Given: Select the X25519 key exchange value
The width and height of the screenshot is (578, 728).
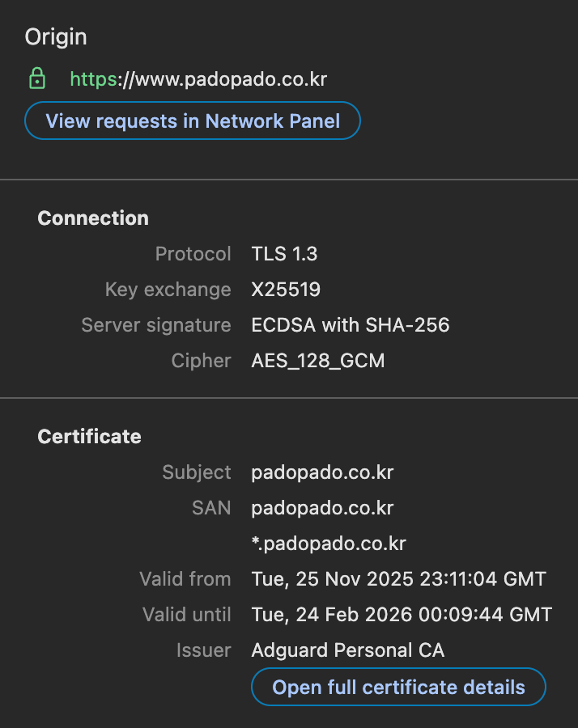Looking at the screenshot, I should pyautogui.click(x=286, y=290).
